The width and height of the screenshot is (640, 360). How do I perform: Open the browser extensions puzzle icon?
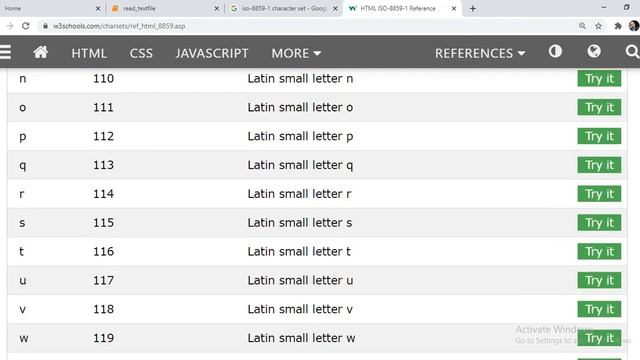pyautogui.click(x=618, y=26)
